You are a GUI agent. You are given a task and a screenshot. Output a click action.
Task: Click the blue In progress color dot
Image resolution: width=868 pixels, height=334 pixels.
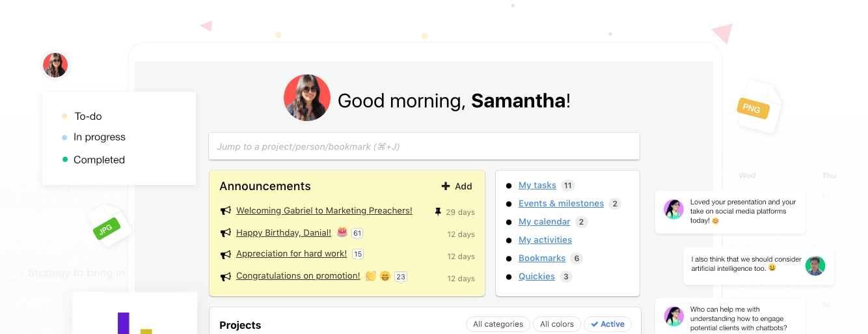(x=64, y=138)
